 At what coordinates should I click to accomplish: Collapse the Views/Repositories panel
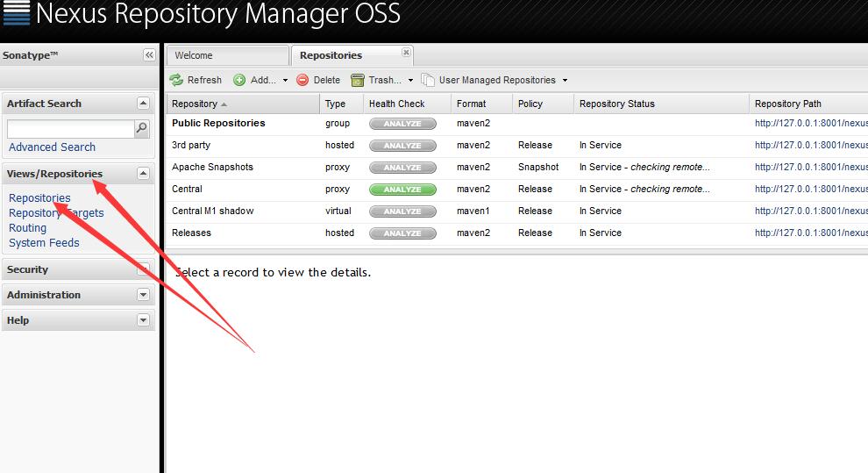(143, 174)
